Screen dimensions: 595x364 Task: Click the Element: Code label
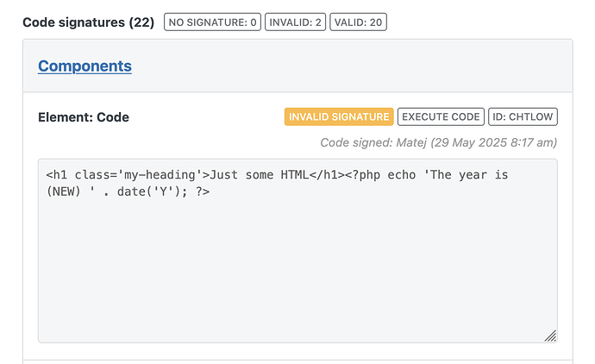pyautogui.click(x=84, y=117)
